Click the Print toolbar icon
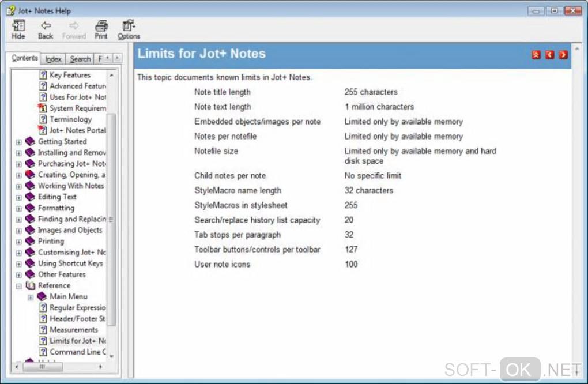The image size is (588, 384). coord(101,29)
